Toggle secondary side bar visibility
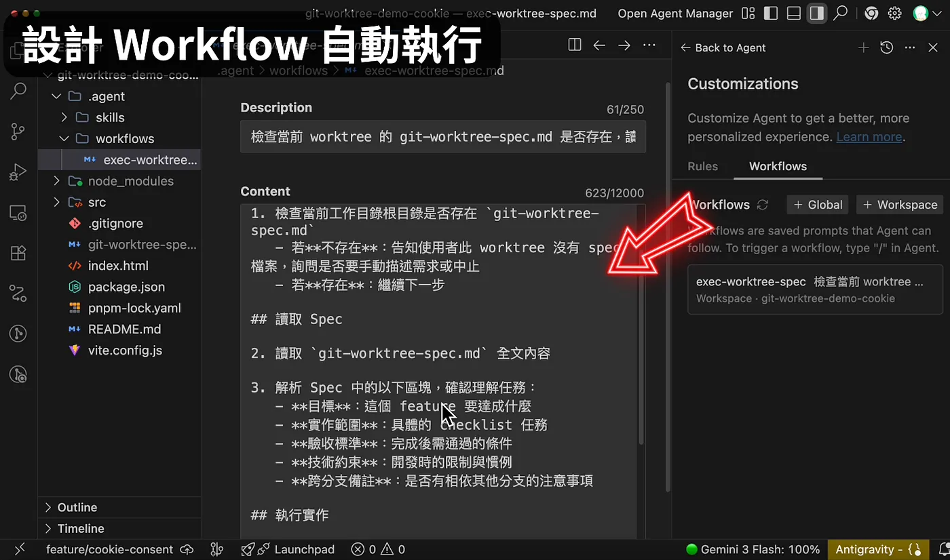Screen dimensions: 950x560 [817, 13]
